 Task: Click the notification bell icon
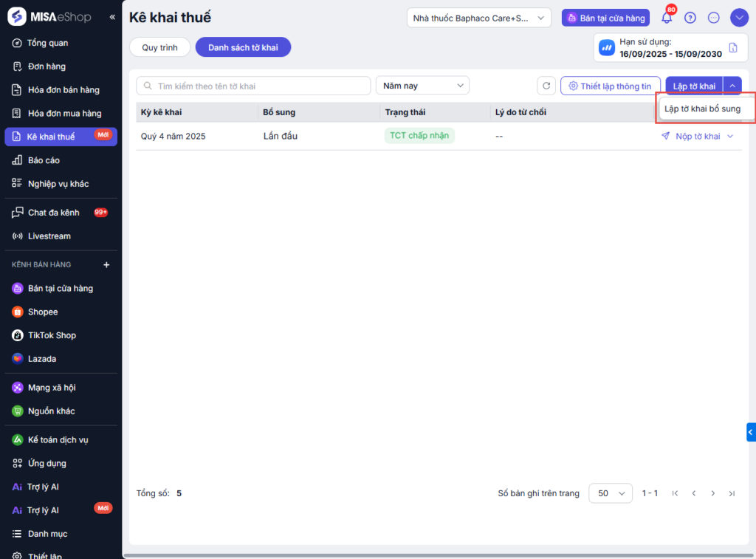[667, 18]
